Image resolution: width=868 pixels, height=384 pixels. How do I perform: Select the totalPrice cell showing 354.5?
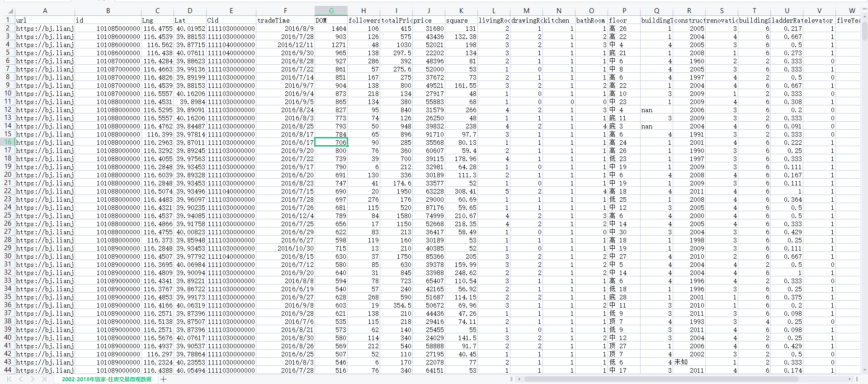coord(396,305)
